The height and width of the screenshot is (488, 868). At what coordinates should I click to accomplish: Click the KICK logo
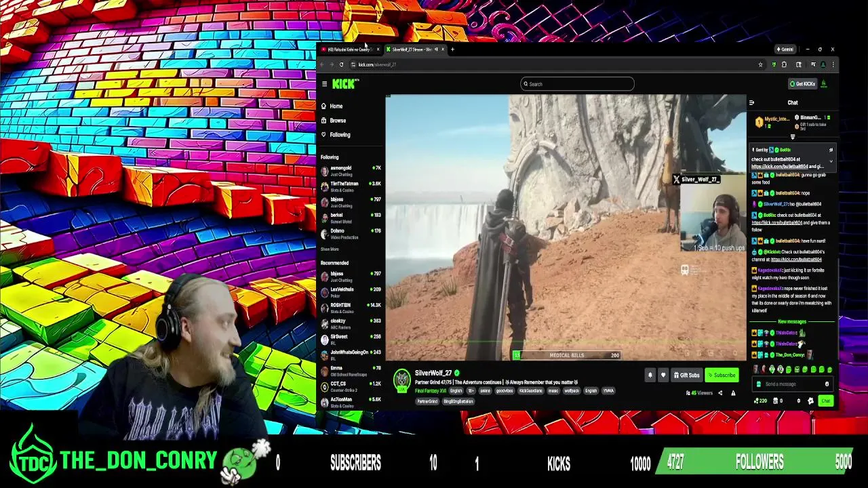click(x=344, y=83)
